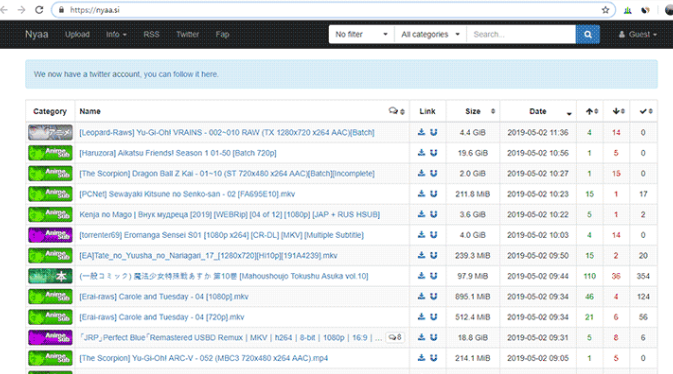The height and width of the screenshot is (374, 673).
Task: Open the Info menu in navbar
Action: point(116,34)
